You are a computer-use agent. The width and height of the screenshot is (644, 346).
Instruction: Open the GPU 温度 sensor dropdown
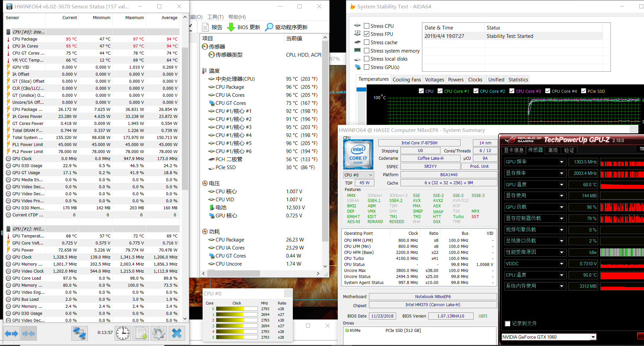[x=561, y=185]
